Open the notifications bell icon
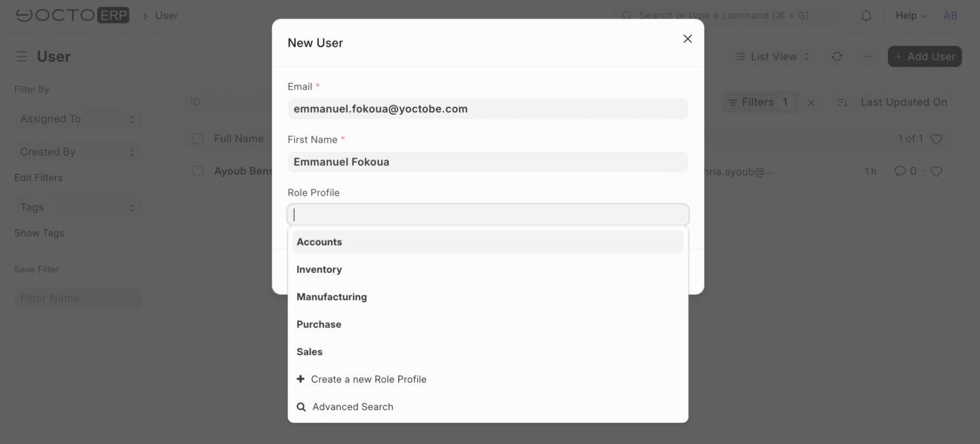Image resolution: width=980 pixels, height=444 pixels. coord(866,16)
